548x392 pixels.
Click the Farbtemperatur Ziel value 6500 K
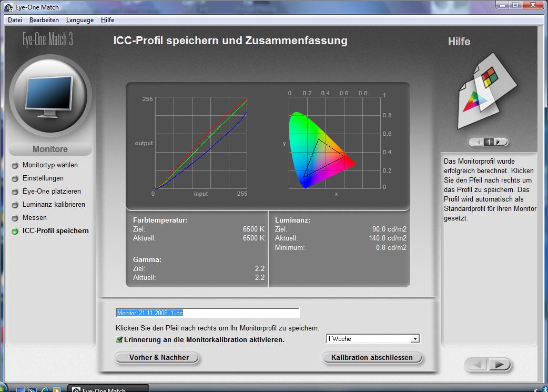(x=253, y=229)
